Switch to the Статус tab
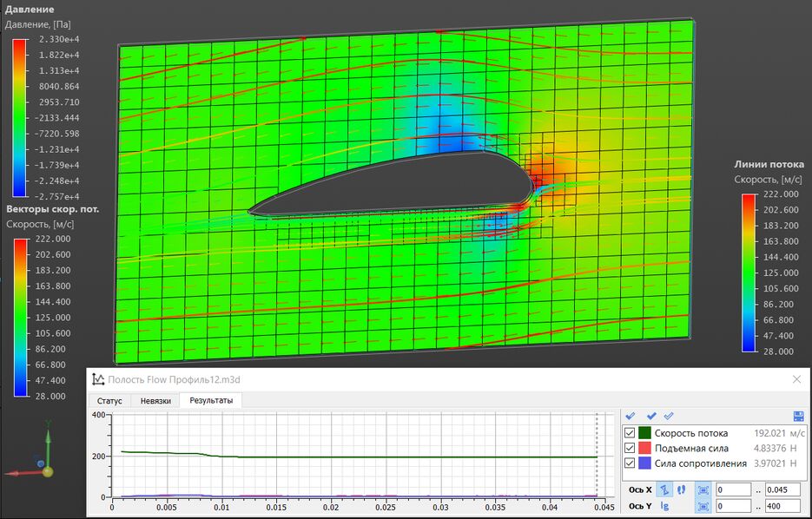 (x=109, y=401)
